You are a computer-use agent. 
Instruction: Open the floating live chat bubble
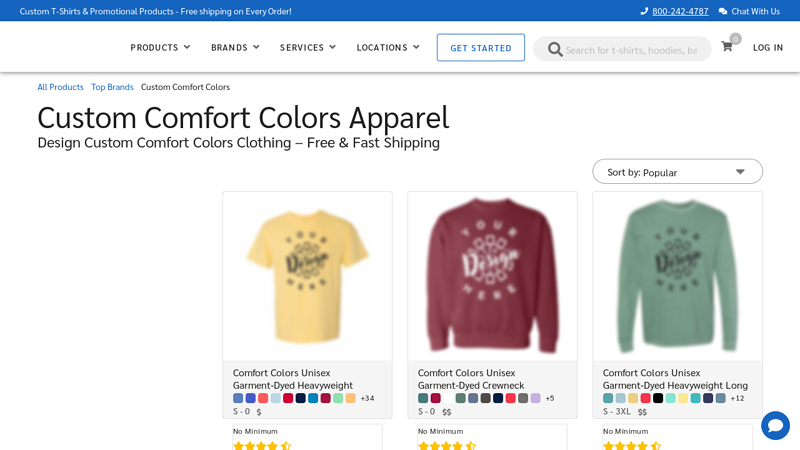(x=775, y=425)
